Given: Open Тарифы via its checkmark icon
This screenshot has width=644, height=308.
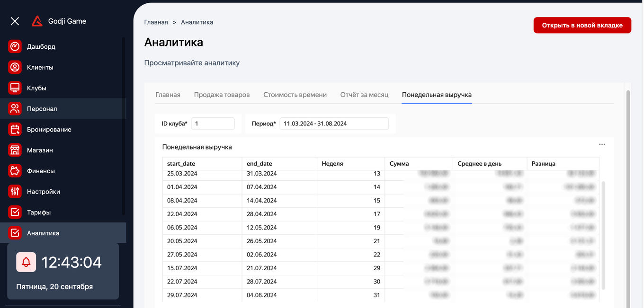Looking at the screenshot, I should [14, 212].
